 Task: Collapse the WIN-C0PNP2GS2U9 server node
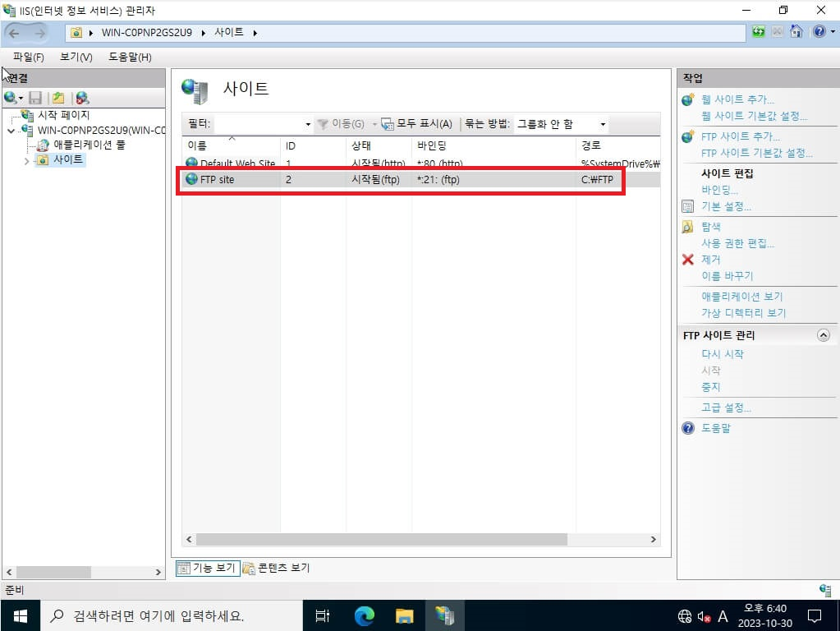[x=11, y=131]
